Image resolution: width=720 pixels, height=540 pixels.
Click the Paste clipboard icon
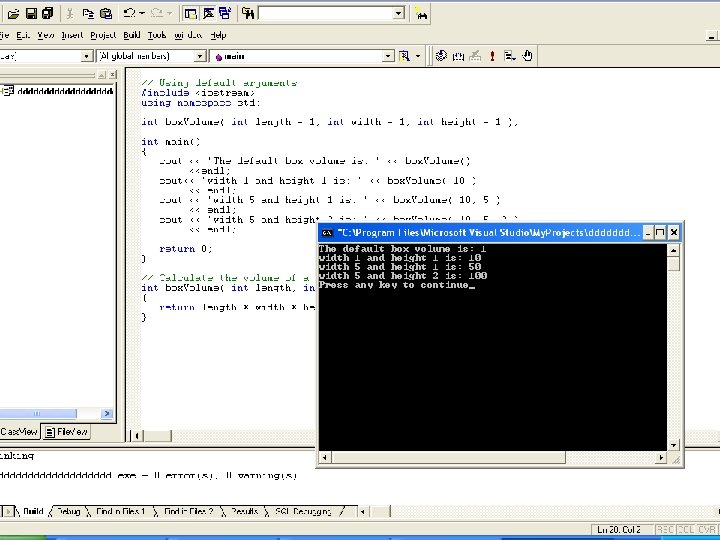pos(106,13)
